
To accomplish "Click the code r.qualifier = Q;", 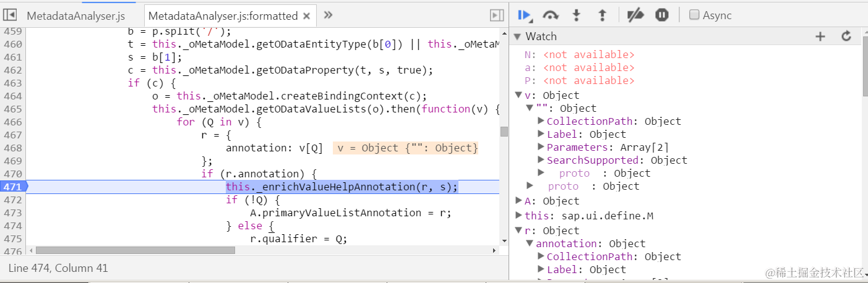I will pos(299,239).
